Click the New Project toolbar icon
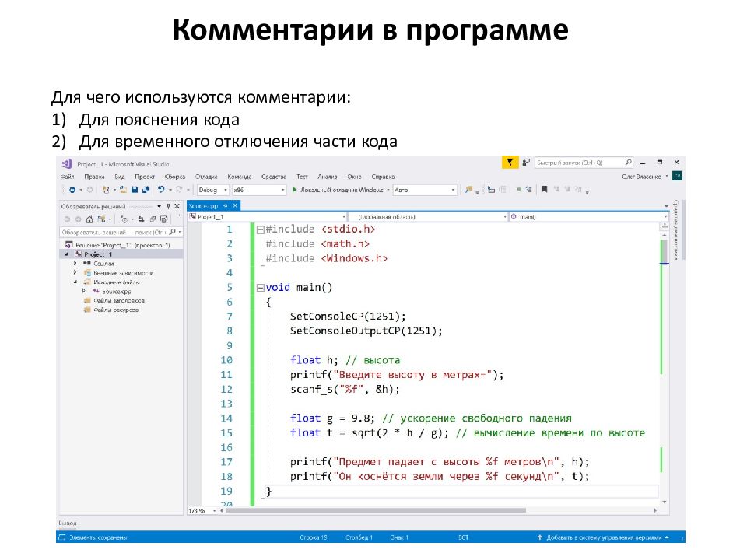Viewport: 747px width, 560px height. (x=106, y=190)
